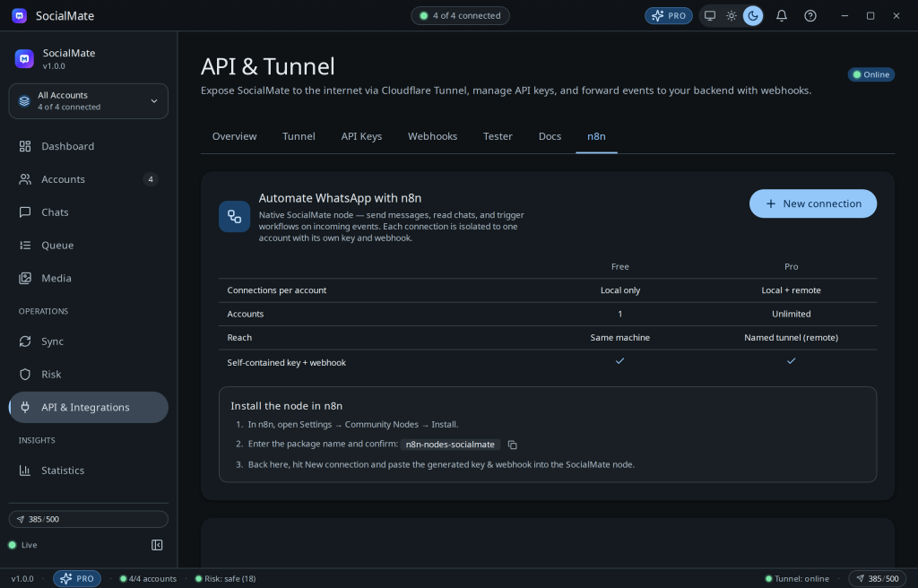This screenshot has width=918, height=588.
Task: Copy the n8n-nodes-socialmate package name
Action: [512, 445]
